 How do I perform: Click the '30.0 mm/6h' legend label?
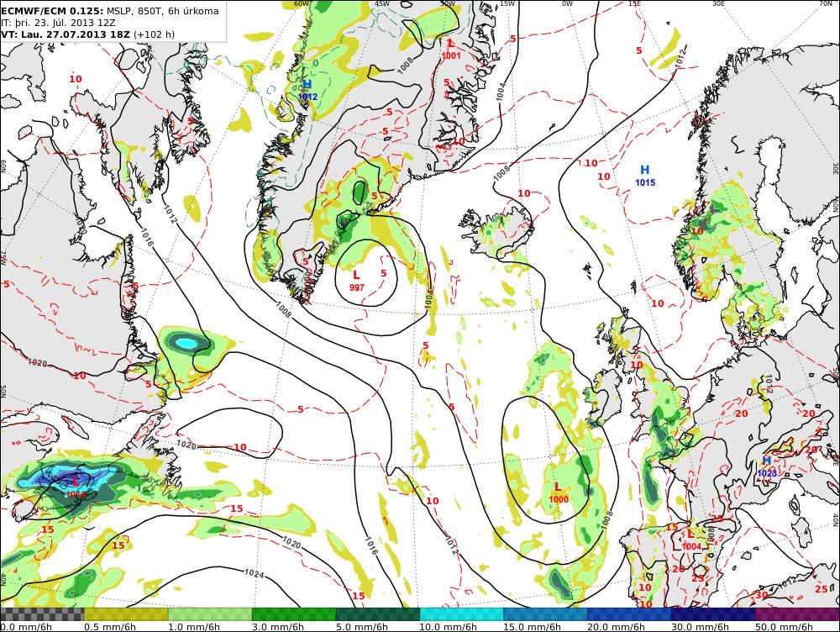pos(700,627)
